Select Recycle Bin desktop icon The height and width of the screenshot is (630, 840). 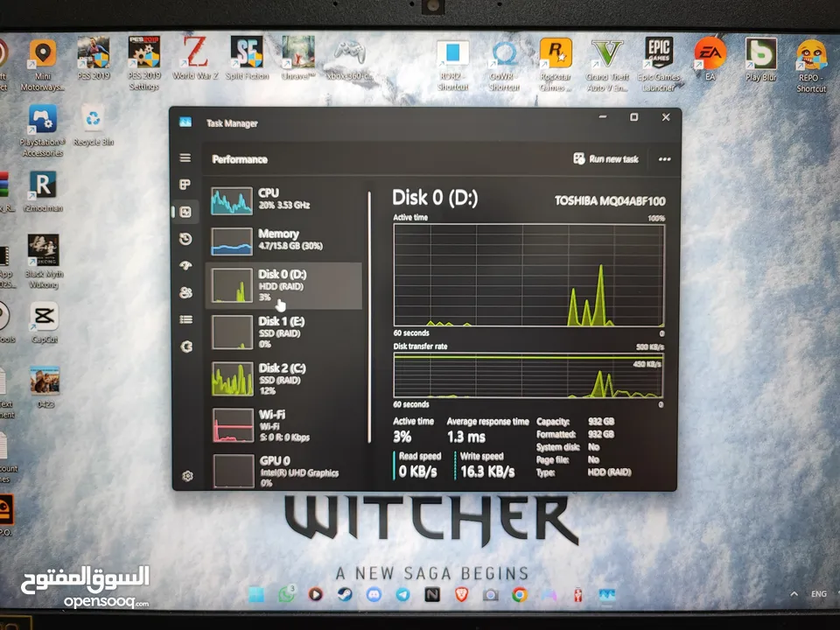click(x=94, y=125)
